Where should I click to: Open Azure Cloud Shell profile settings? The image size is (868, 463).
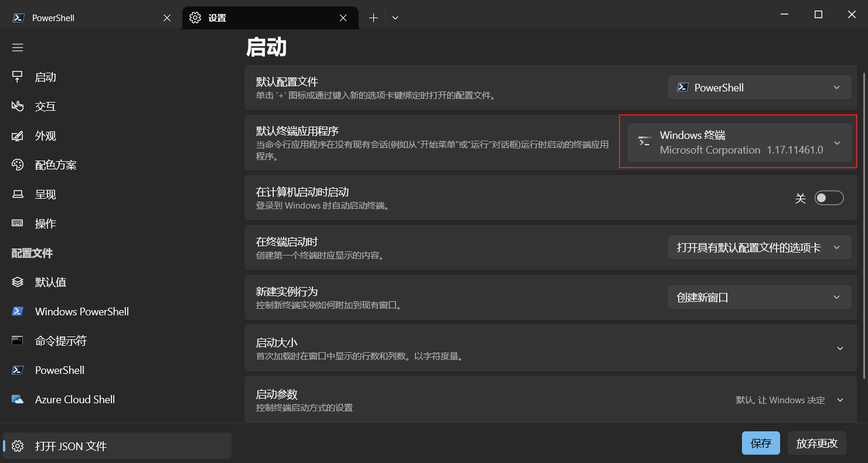117,399
